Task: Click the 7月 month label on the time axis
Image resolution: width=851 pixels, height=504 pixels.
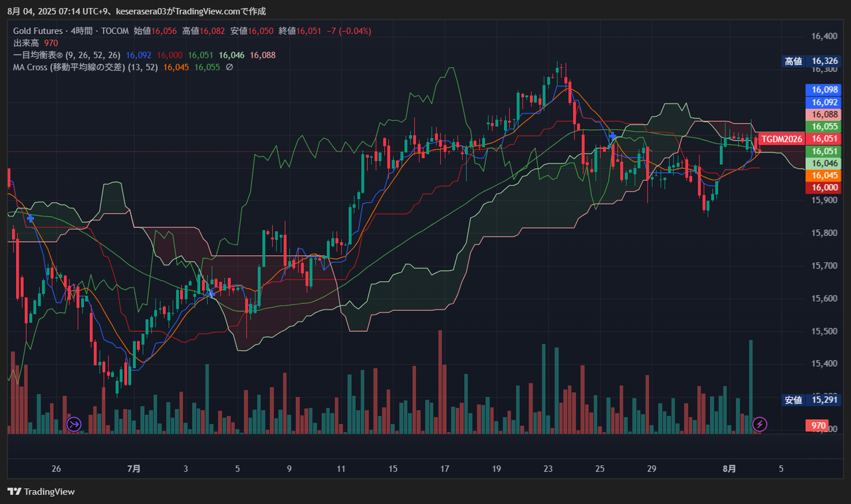Action: pyautogui.click(x=134, y=469)
